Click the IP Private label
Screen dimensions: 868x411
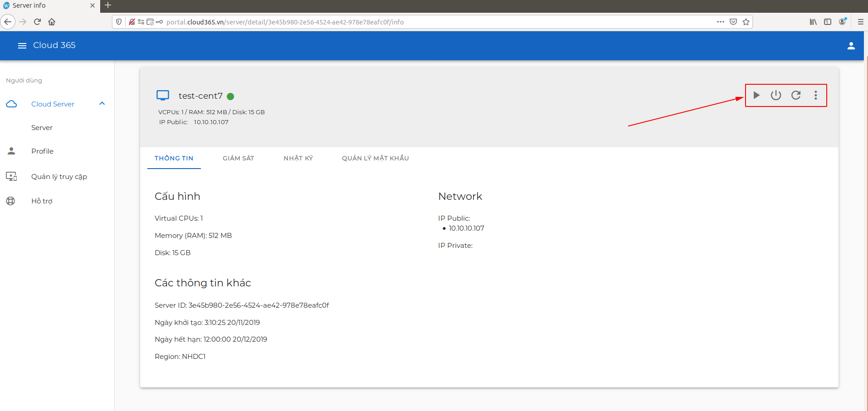(455, 246)
